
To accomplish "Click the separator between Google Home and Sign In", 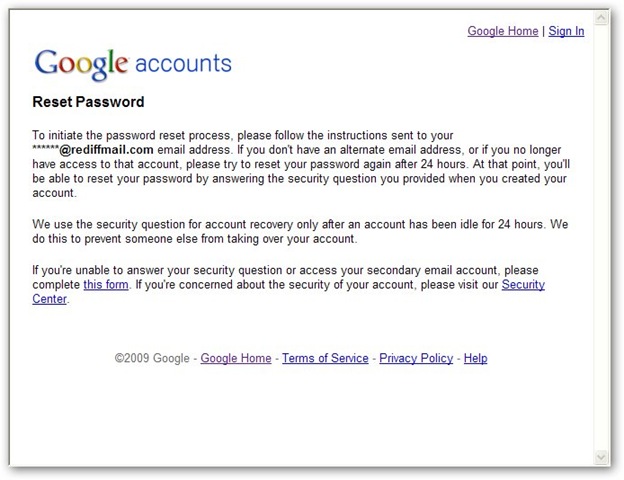I will coord(544,31).
